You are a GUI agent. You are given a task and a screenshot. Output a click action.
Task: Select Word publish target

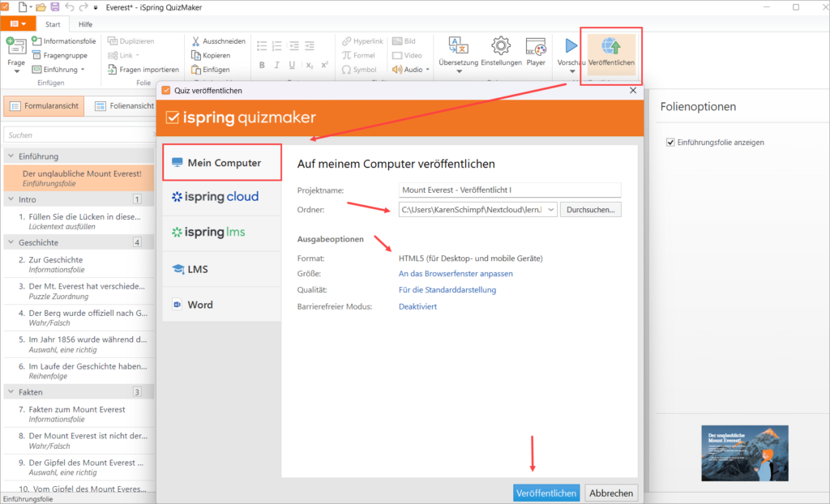[222, 305]
